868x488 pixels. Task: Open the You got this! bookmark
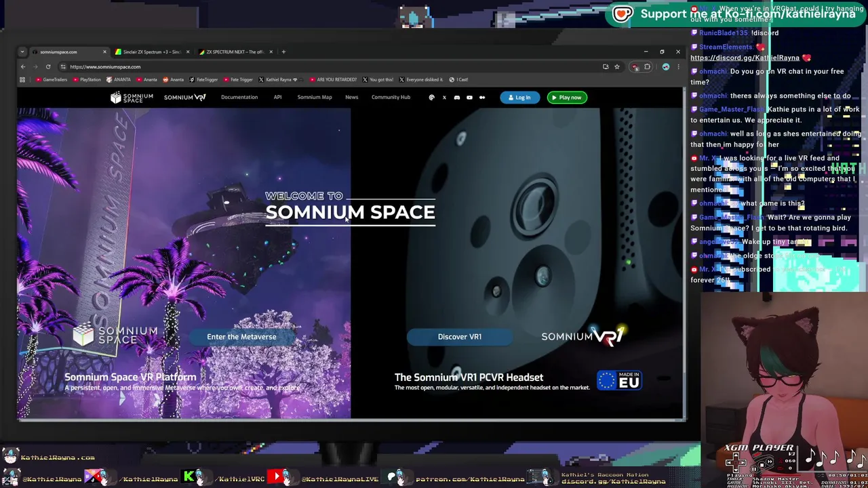(x=378, y=79)
